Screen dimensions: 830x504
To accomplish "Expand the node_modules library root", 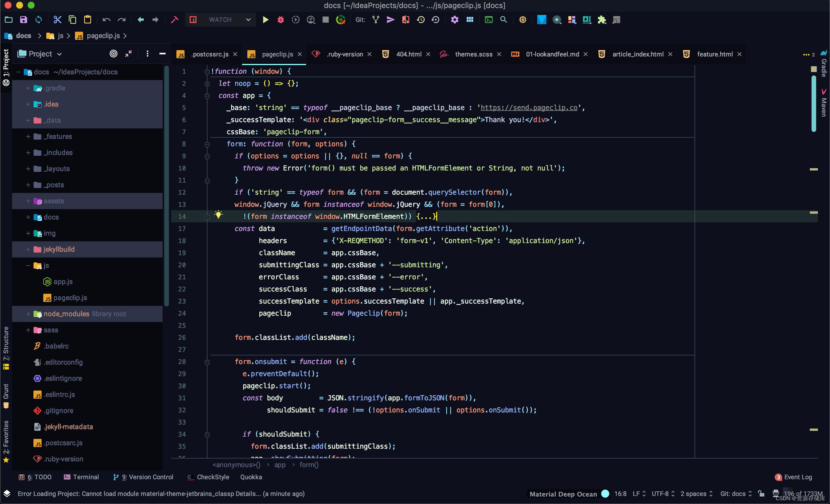I will click(x=28, y=314).
